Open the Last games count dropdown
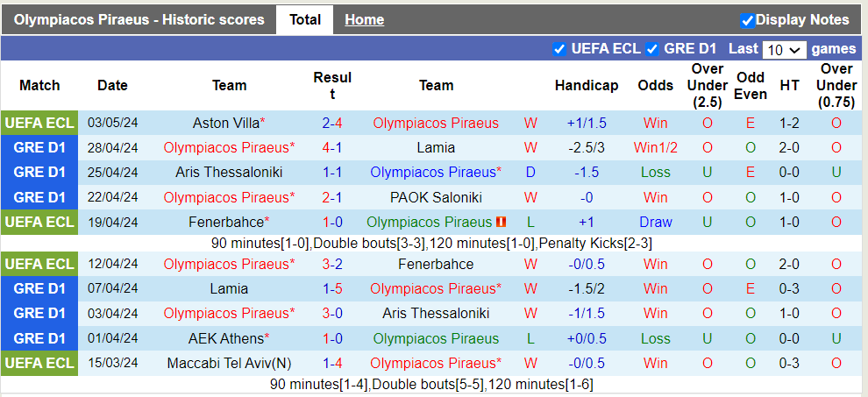868x397 pixels. pos(784,50)
